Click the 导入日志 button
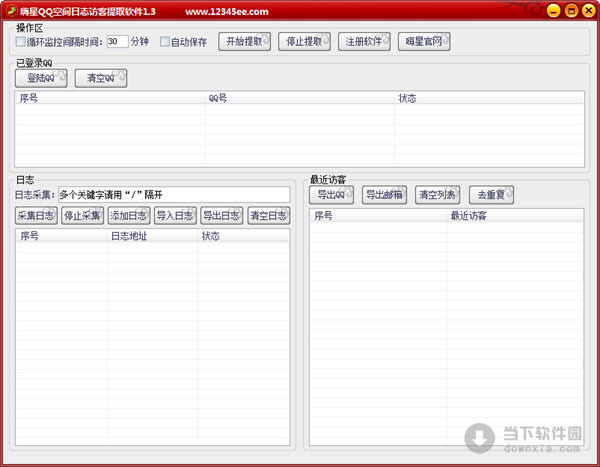600x467 pixels. point(175,216)
